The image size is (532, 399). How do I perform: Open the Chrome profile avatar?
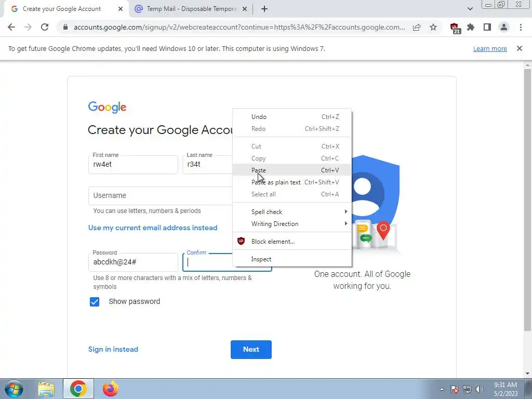pyautogui.click(x=504, y=27)
